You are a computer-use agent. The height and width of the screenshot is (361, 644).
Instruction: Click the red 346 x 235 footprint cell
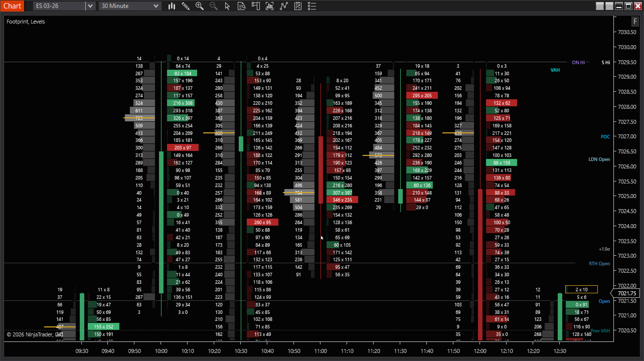tap(342, 200)
